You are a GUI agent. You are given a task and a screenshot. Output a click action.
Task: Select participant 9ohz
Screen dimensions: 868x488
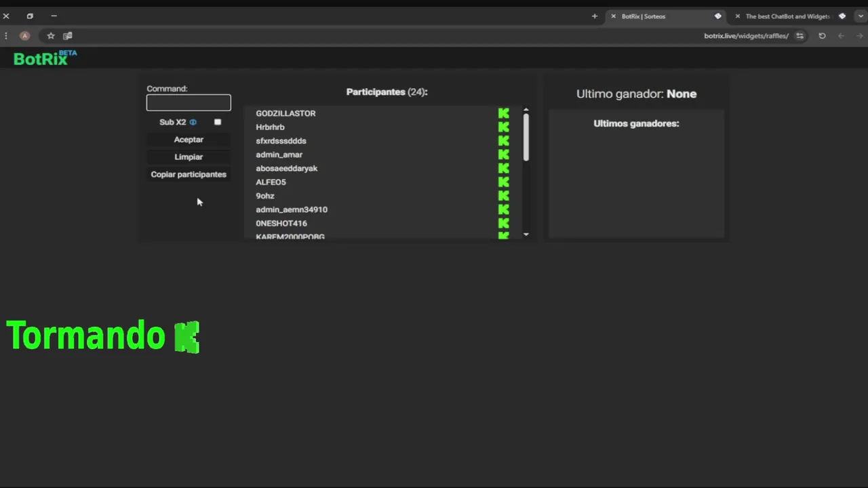(265, 196)
